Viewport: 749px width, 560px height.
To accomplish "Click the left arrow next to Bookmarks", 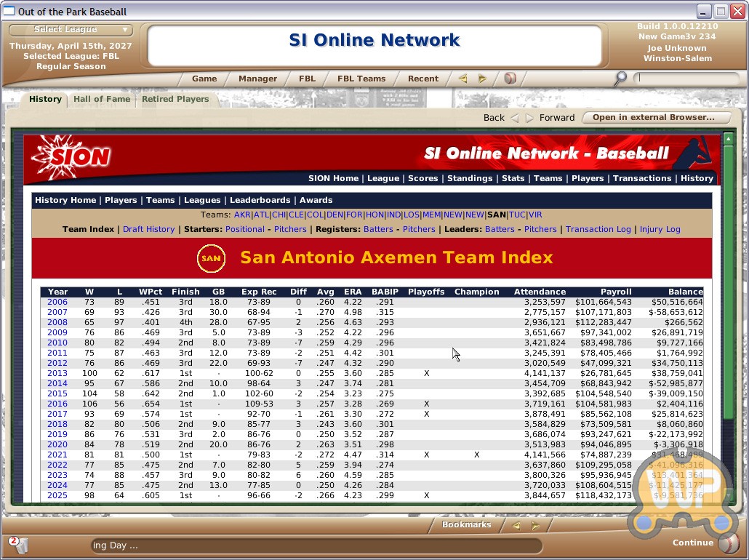I will (x=516, y=525).
